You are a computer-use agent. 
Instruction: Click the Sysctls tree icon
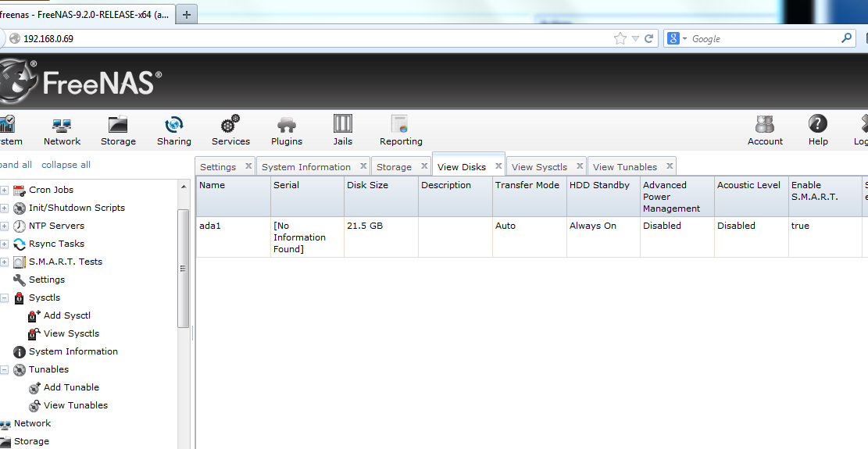[x=20, y=298]
